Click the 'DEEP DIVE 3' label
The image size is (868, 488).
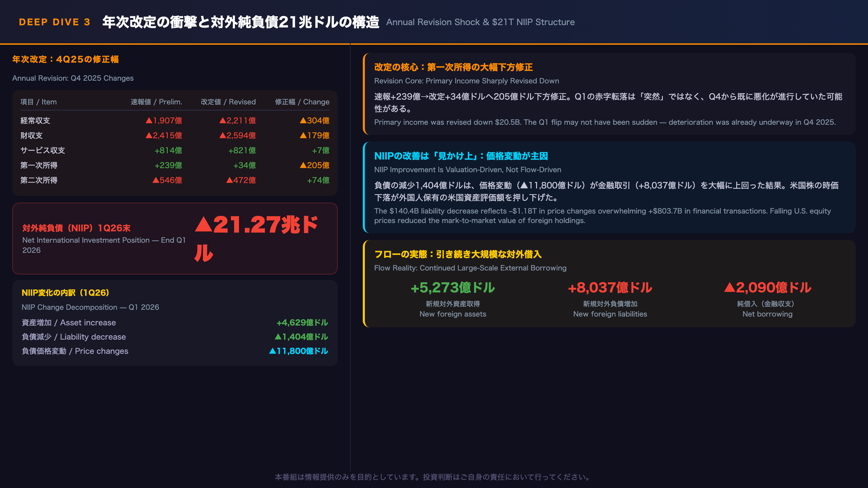[x=55, y=22]
